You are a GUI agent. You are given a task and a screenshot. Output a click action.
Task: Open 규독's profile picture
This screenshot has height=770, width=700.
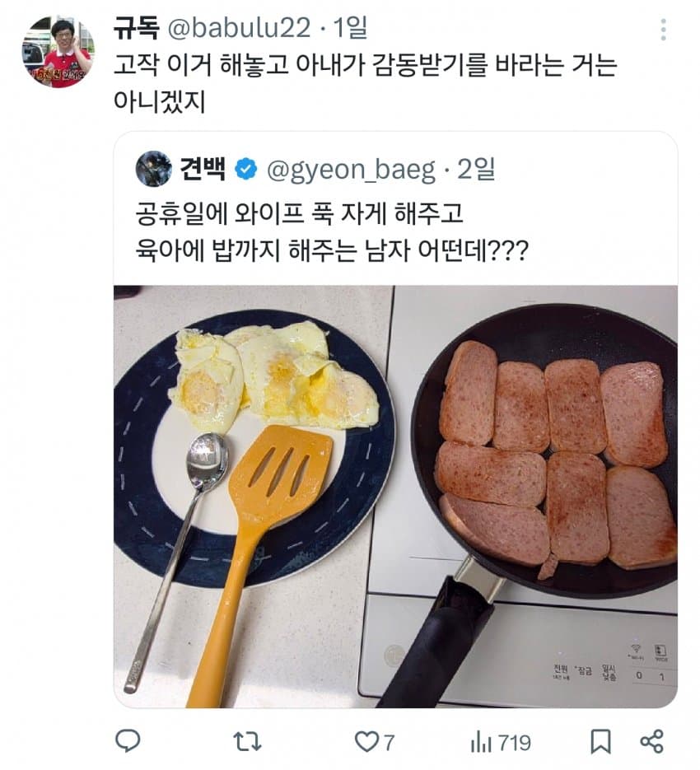click(x=57, y=52)
